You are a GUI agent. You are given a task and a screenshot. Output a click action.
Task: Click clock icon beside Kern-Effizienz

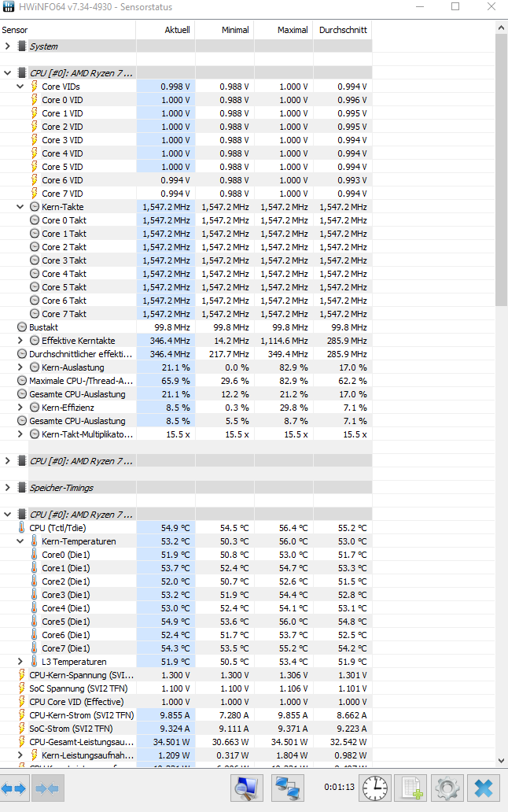(35, 407)
